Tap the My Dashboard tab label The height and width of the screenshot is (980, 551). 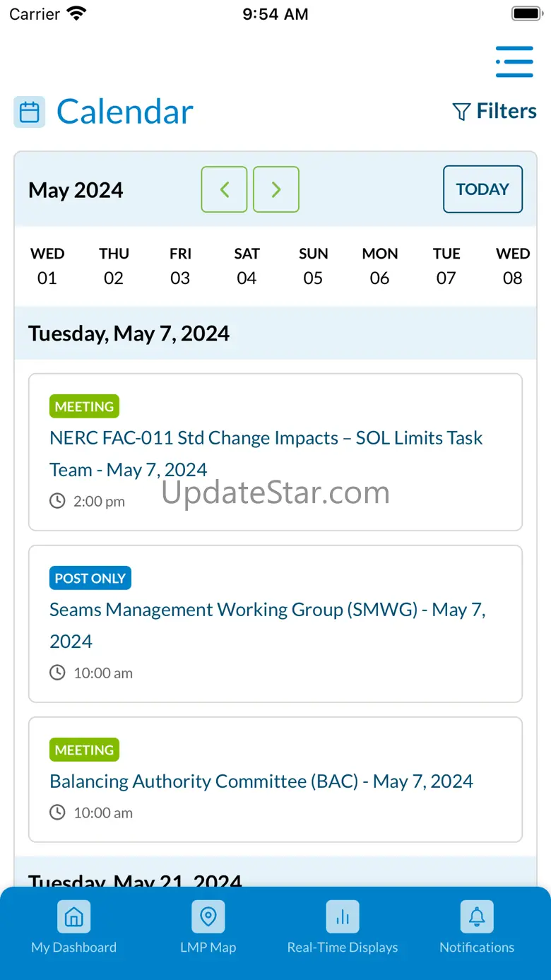(x=73, y=947)
